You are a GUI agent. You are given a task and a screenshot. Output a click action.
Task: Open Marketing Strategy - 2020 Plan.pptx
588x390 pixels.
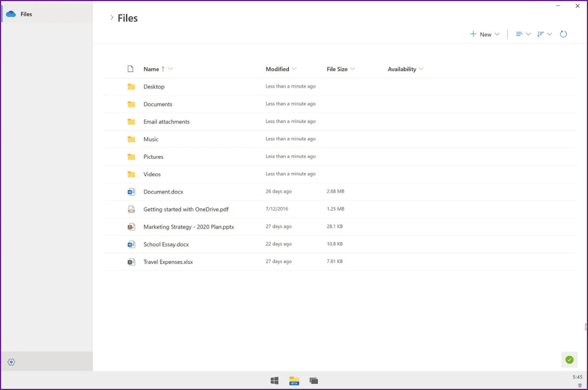click(189, 227)
